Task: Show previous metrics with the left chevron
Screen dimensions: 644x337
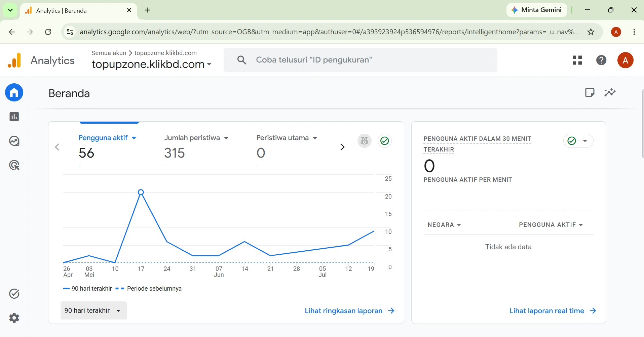Action: [57, 147]
